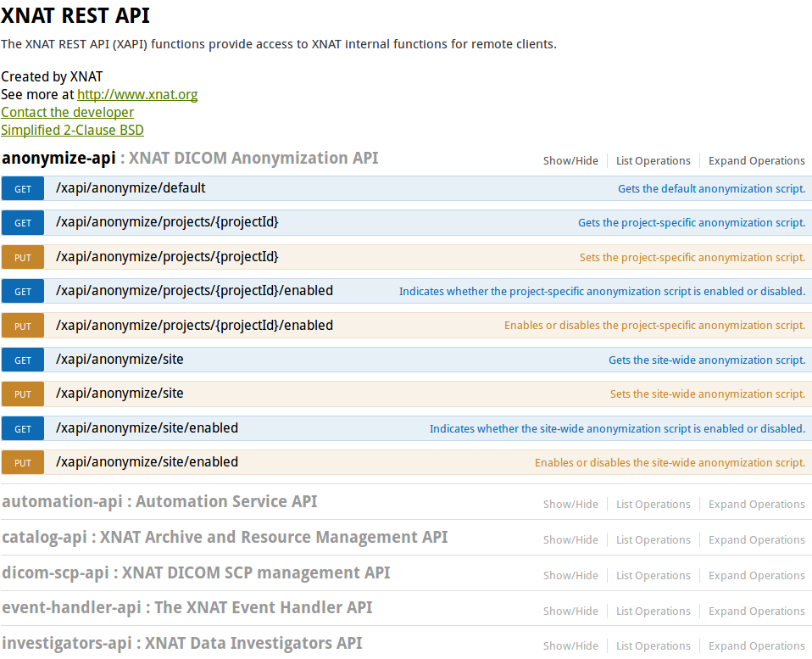
Task: List Operations for automation-api
Action: click(x=653, y=505)
